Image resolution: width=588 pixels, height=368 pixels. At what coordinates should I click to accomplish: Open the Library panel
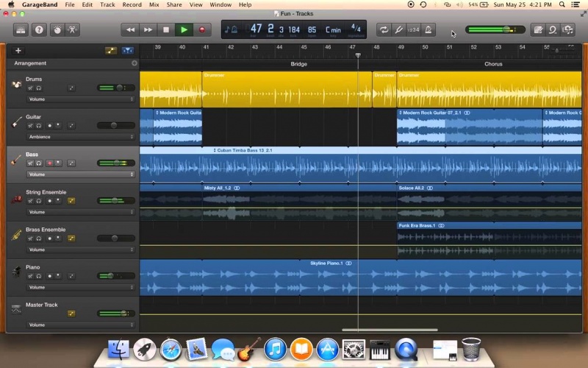[x=21, y=30]
